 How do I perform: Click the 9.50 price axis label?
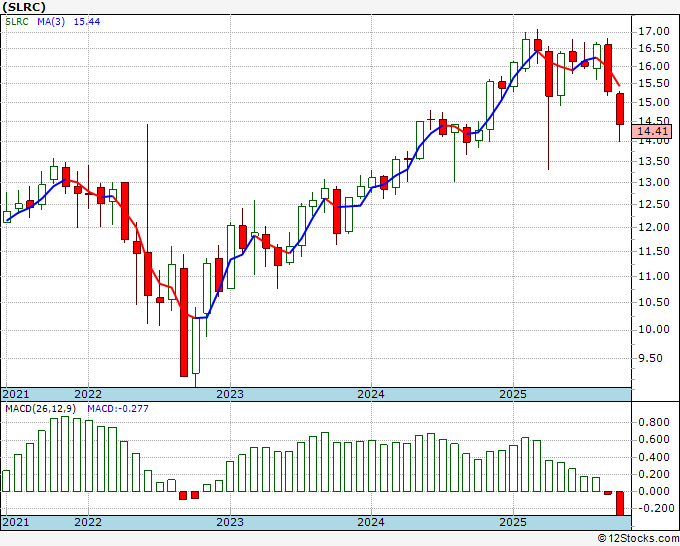[x=651, y=359]
